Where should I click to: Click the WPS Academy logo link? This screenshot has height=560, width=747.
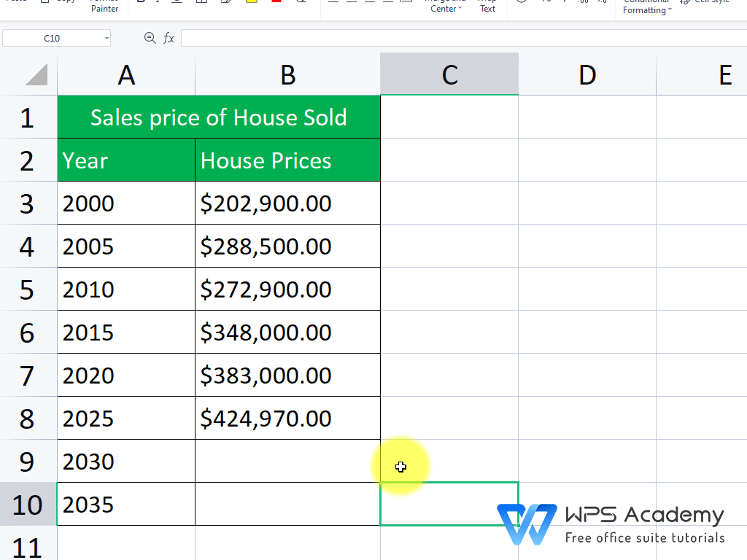point(611,519)
